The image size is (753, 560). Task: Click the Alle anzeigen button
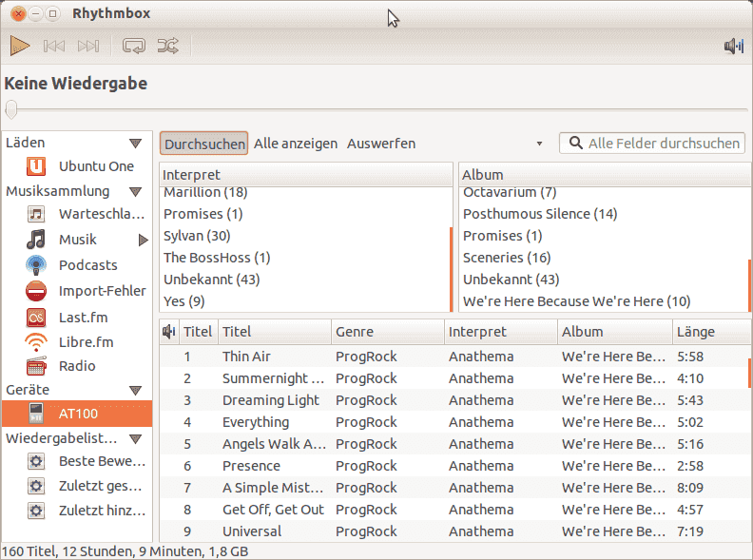(x=296, y=144)
